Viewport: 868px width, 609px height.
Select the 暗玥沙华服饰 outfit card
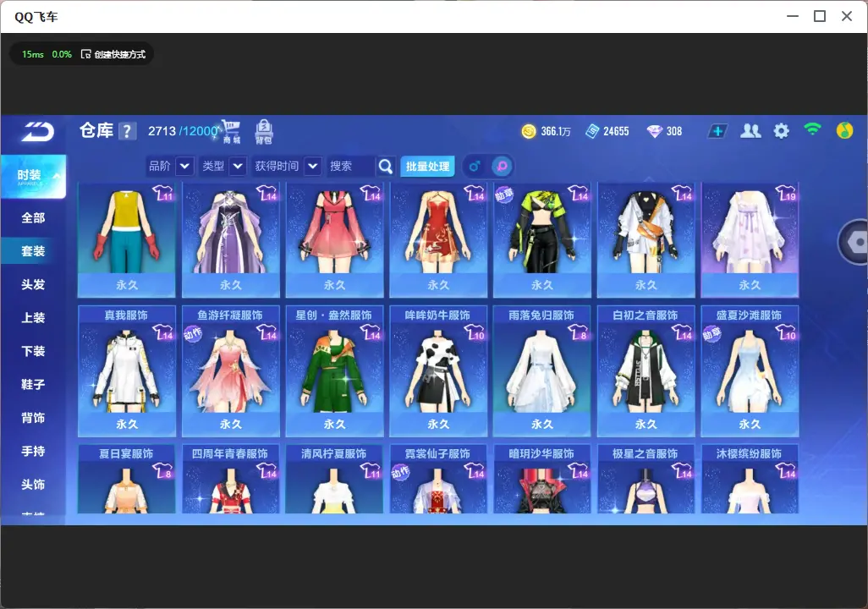(542, 479)
